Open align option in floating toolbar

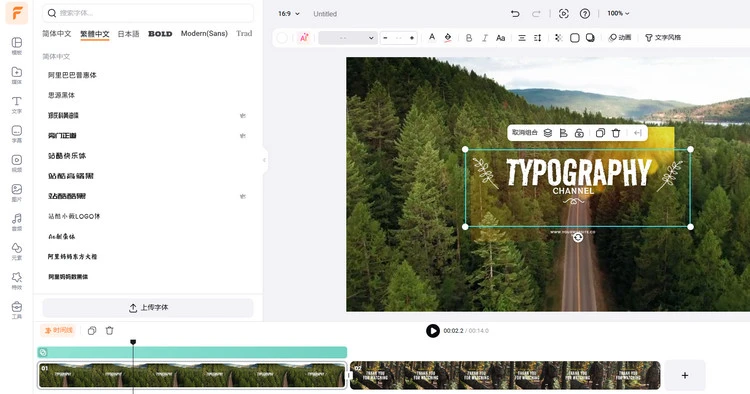point(563,133)
